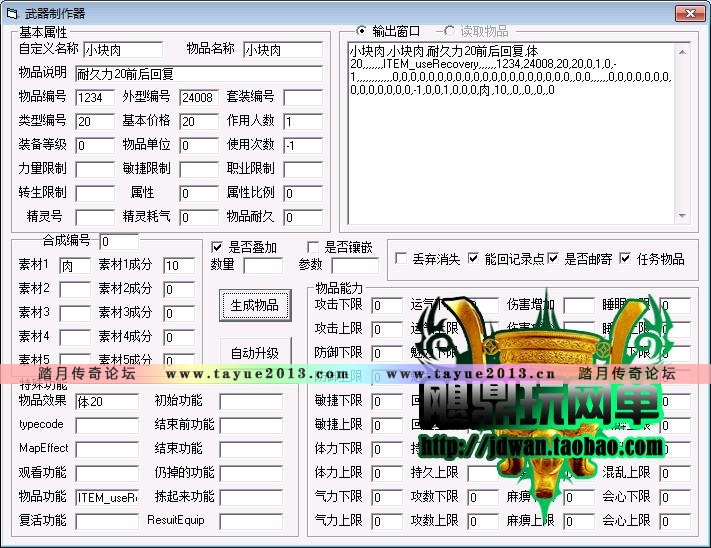Select the 输出窗口 radio button
This screenshot has height=548, width=711.
coord(361,31)
